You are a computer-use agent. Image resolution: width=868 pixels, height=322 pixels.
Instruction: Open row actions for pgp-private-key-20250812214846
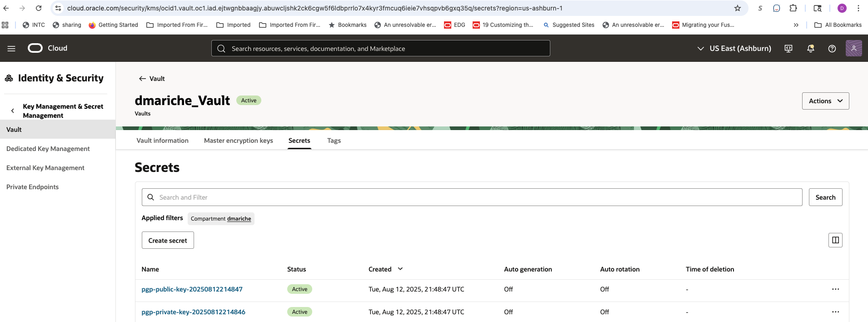[835, 312]
